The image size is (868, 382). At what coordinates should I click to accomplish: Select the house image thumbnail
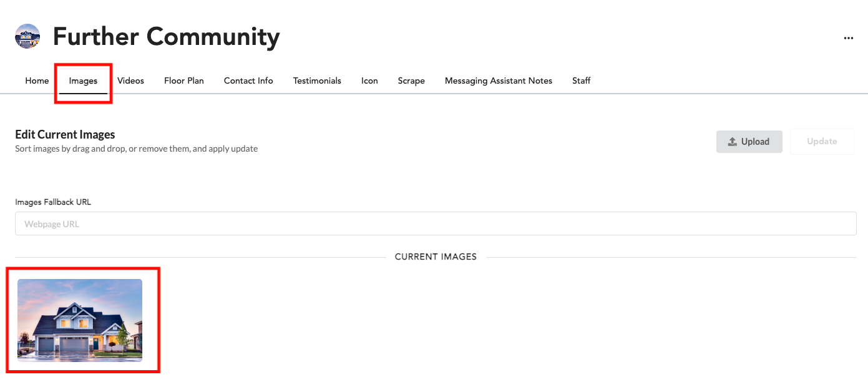[x=80, y=320]
